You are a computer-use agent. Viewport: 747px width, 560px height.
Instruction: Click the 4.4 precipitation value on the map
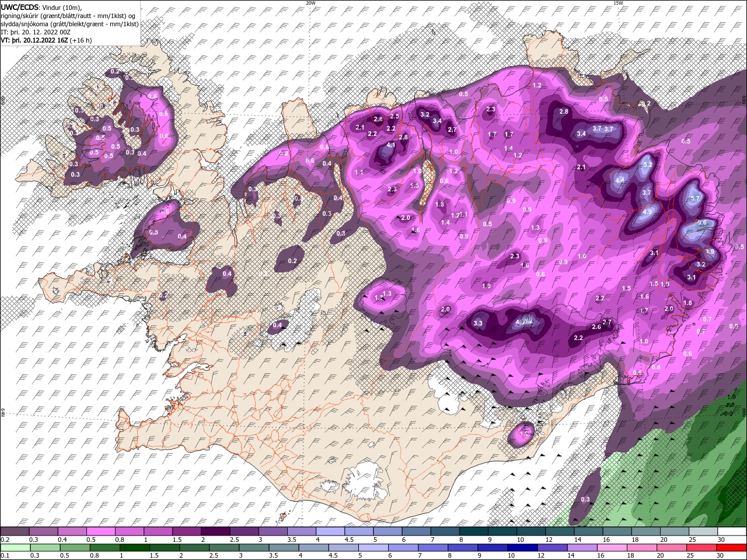[x=620, y=180]
